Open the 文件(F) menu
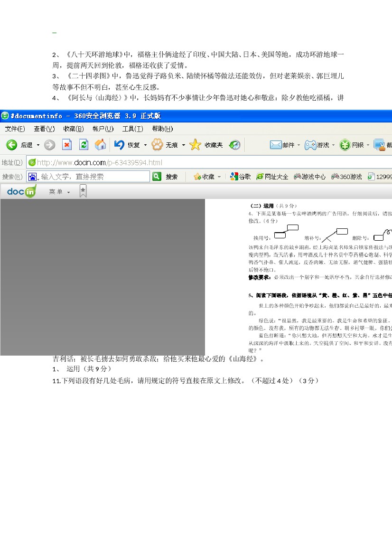 point(15,129)
